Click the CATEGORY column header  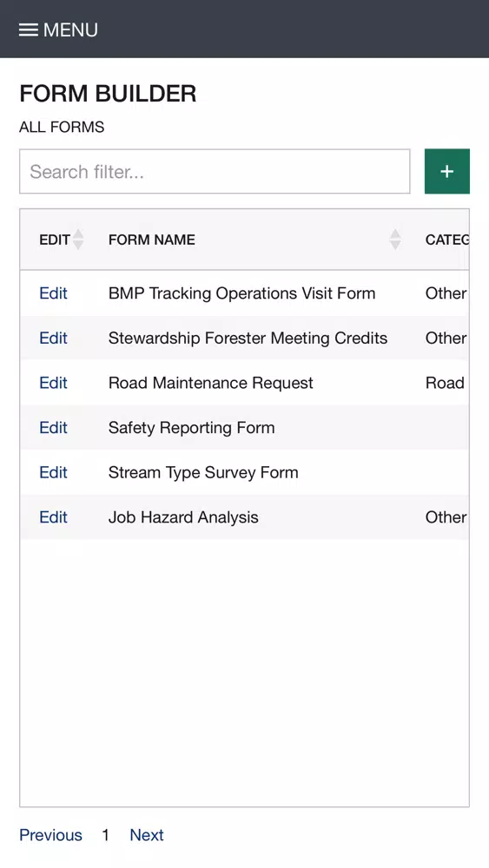pyautogui.click(x=447, y=240)
